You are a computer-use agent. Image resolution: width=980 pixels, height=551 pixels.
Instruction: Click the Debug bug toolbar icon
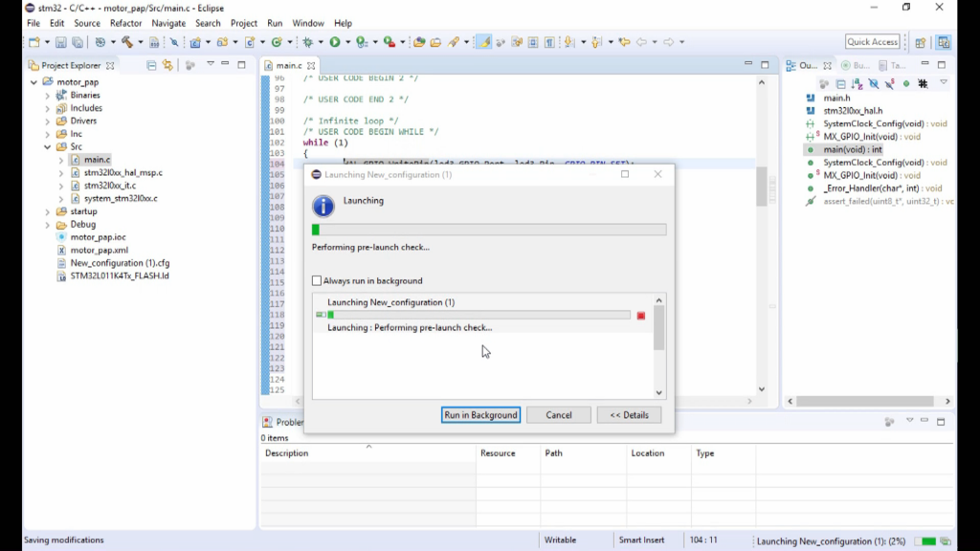pyautogui.click(x=308, y=42)
